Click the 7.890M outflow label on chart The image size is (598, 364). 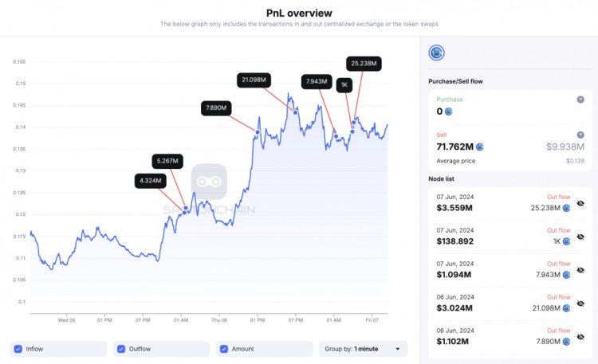pyautogui.click(x=216, y=108)
